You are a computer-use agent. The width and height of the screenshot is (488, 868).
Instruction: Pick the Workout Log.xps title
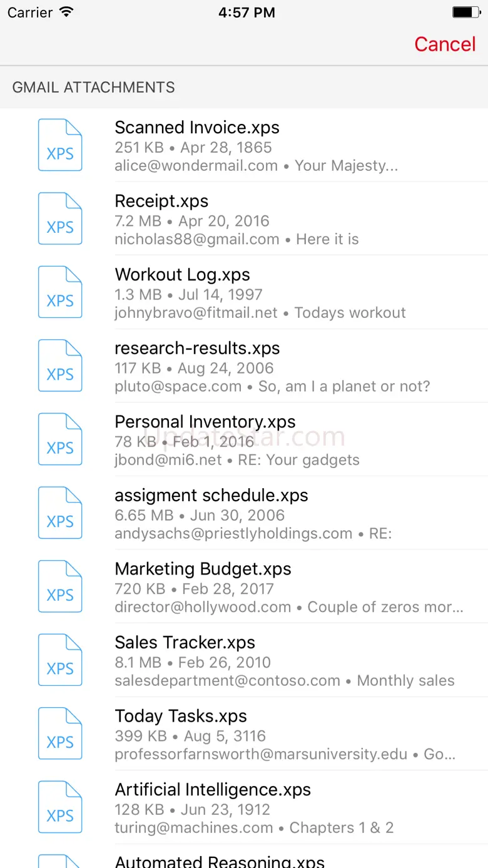(182, 274)
